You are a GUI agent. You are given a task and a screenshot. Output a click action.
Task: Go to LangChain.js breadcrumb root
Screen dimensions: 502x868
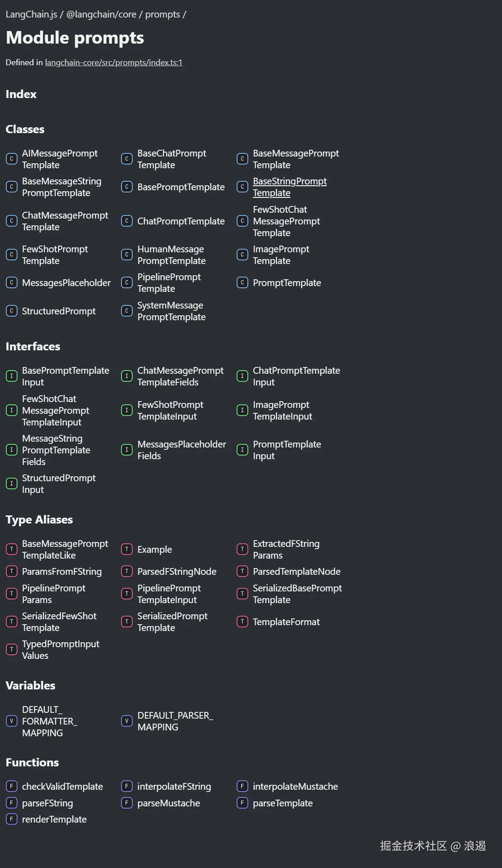31,14
